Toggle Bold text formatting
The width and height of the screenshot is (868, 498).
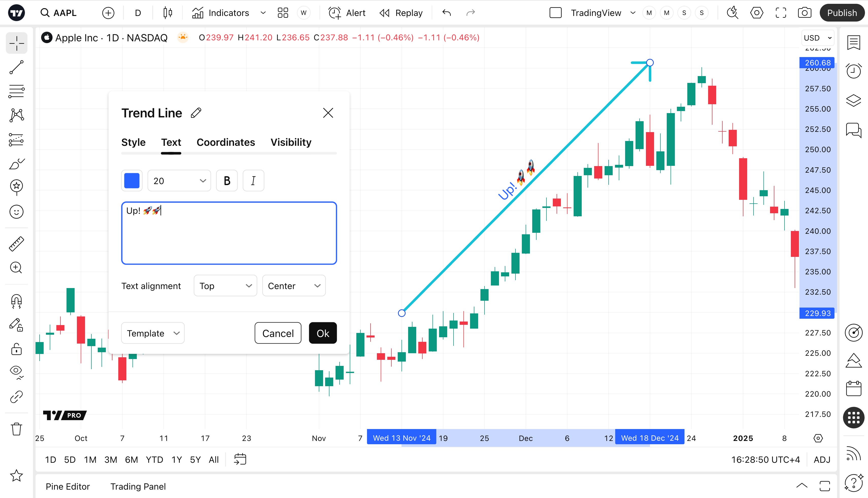click(x=227, y=181)
